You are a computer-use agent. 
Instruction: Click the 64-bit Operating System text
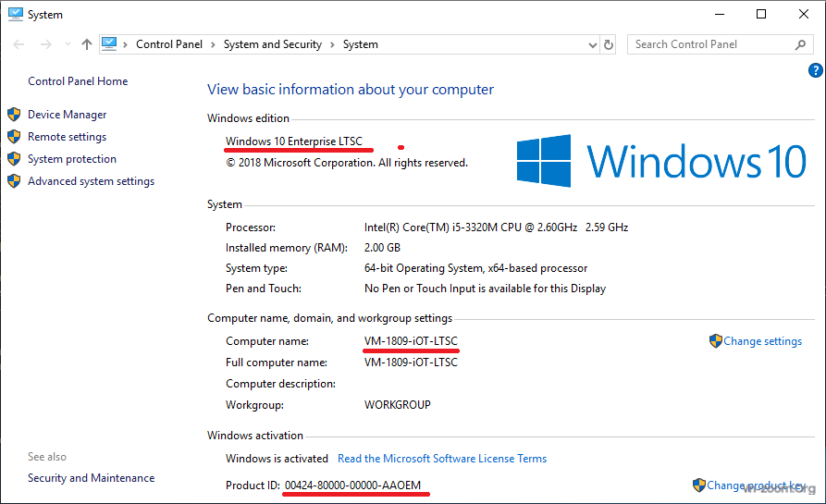pyautogui.click(x=475, y=268)
